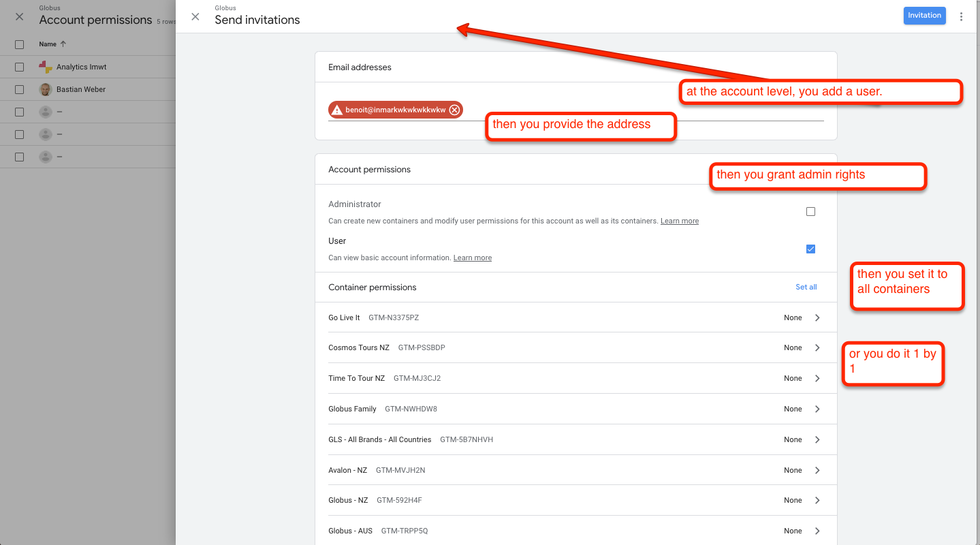Image resolution: width=980 pixels, height=545 pixels.
Task: Click the Name column header
Action: (x=48, y=44)
